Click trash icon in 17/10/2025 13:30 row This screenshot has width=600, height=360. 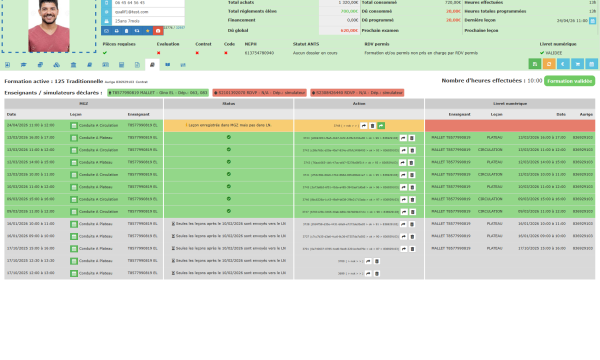(377, 261)
